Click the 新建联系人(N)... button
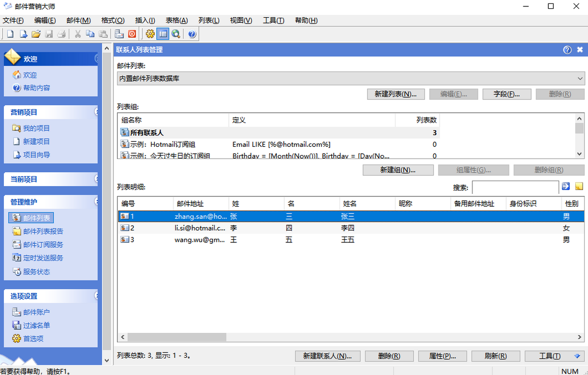The height and width of the screenshot is (375, 588). coord(328,356)
